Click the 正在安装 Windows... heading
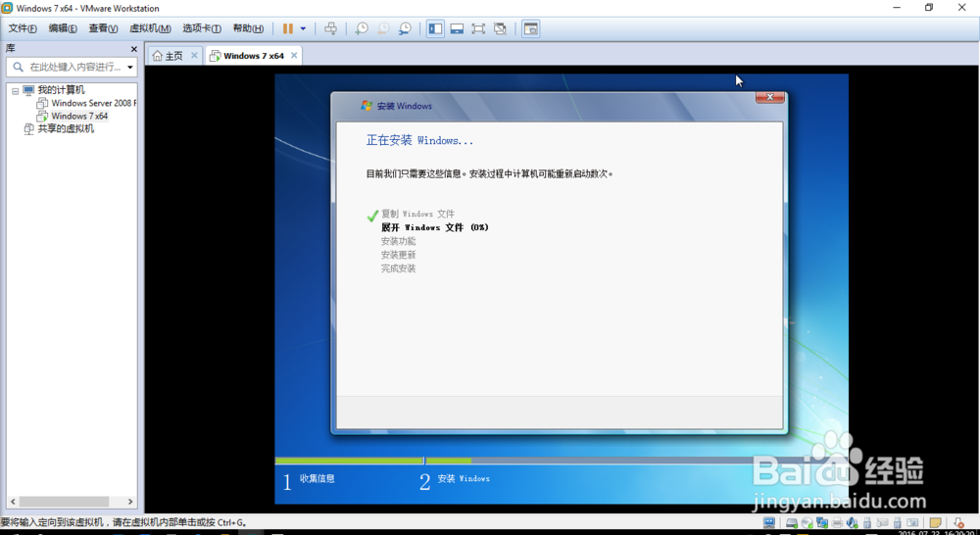This screenshot has height=535, width=980. (419, 141)
